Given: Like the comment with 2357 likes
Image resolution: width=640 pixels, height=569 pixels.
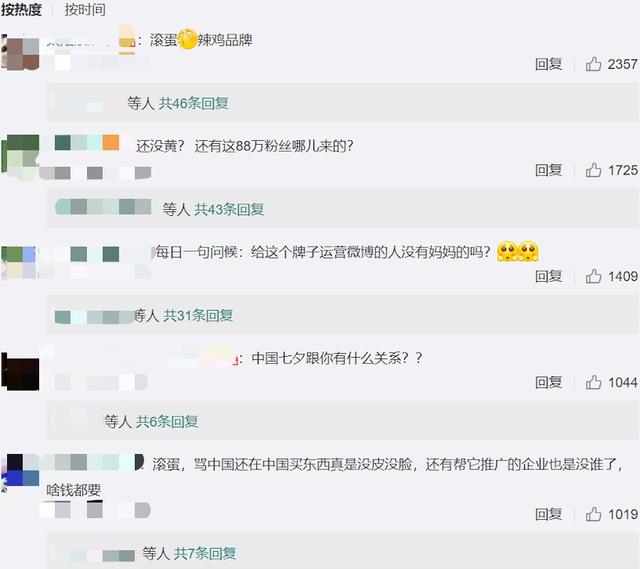Looking at the screenshot, I should pos(593,64).
